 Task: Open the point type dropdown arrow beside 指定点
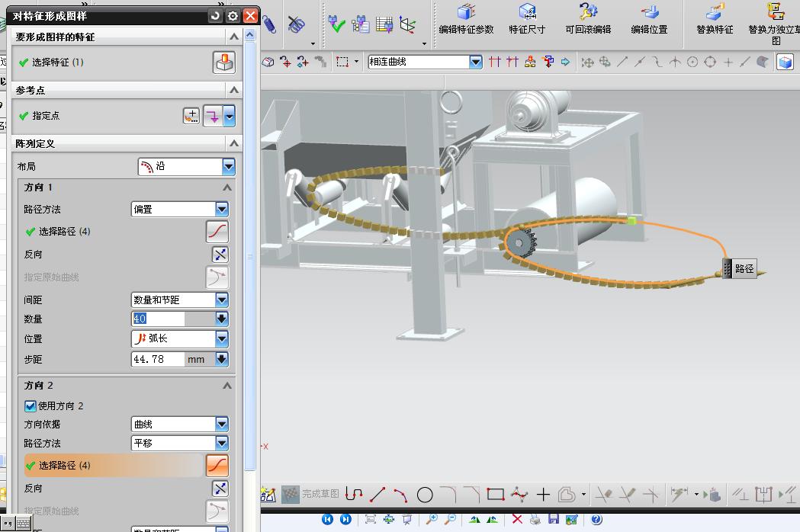click(x=230, y=116)
